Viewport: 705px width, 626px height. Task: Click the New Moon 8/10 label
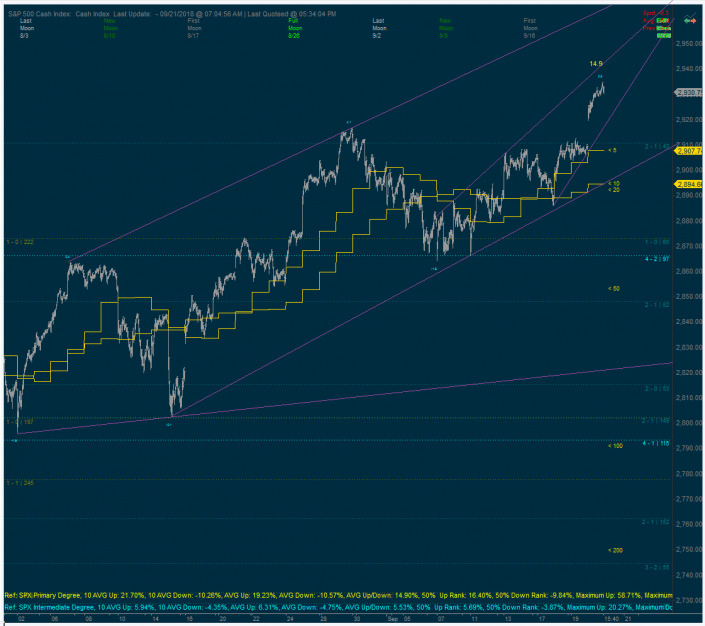pos(110,28)
